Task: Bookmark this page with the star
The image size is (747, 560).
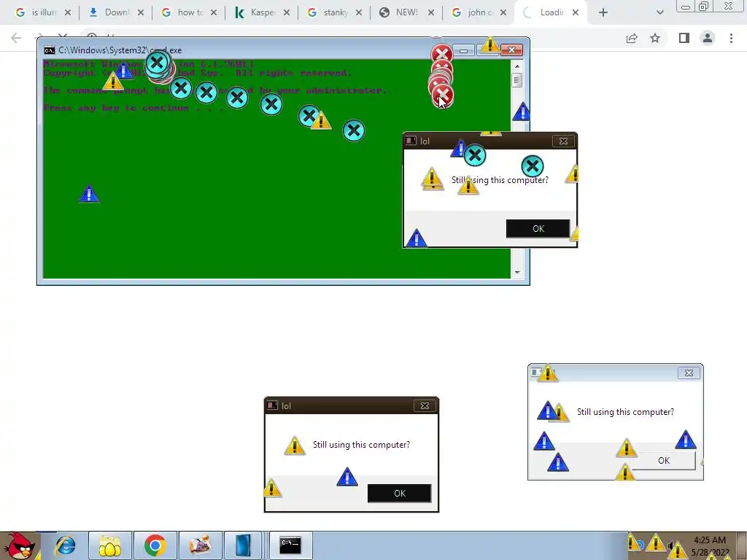Action: [x=655, y=38]
